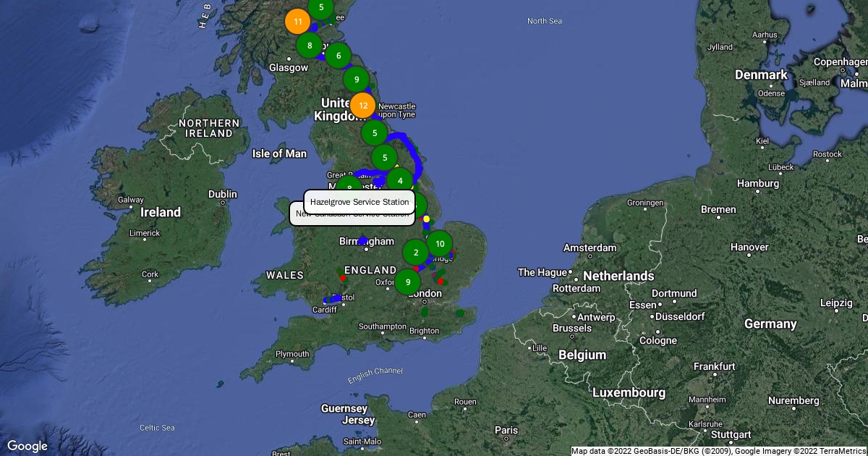Select the blue markers near Cardiff

pyautogui.click(x=333, y=298)
